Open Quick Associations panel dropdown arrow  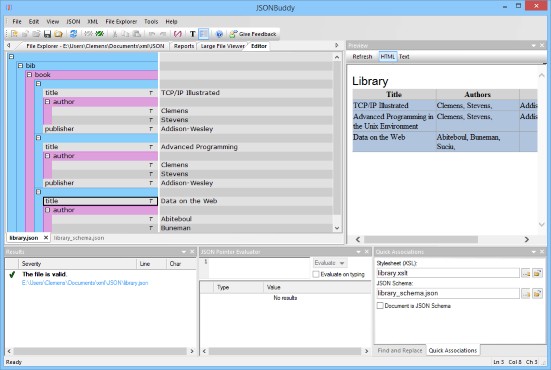tap(533, 252)
